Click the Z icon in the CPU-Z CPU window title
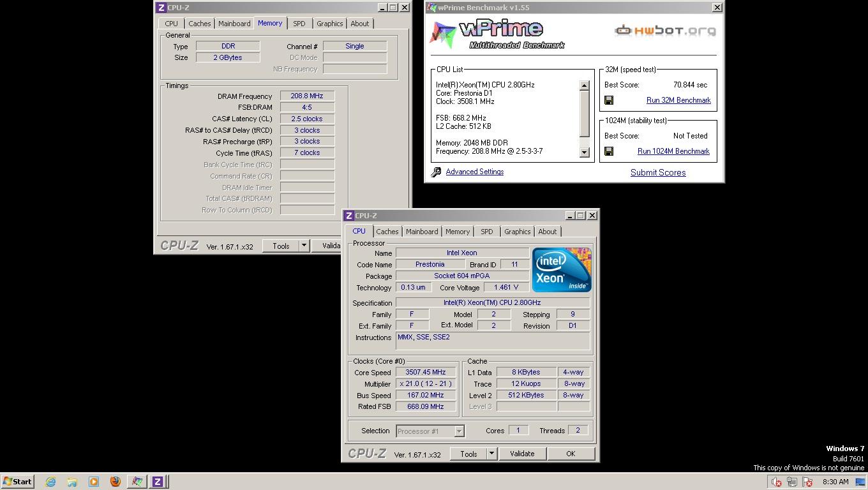 coord(349,216)
